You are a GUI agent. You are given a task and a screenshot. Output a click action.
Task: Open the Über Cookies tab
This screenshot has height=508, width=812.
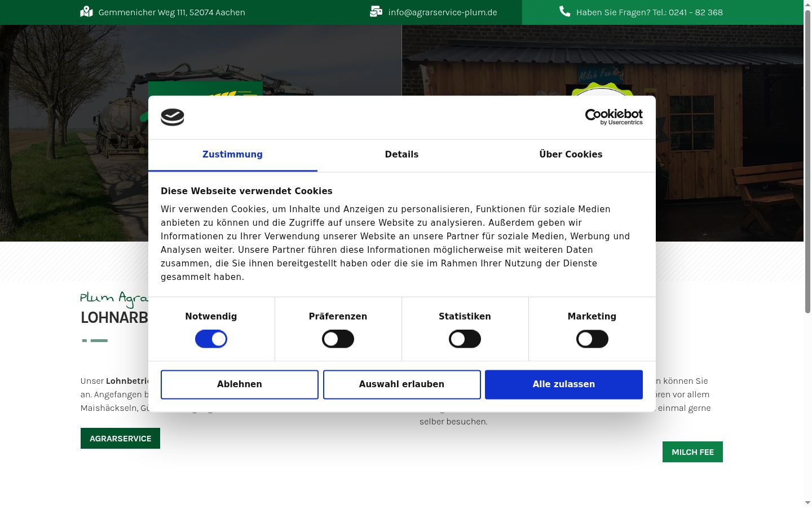point(571,155)
